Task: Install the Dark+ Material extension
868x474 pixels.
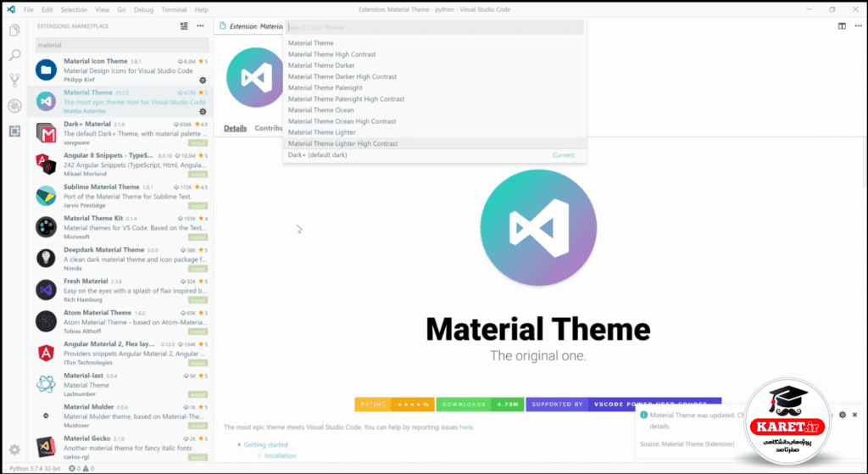Action: (x=198, y=142)
